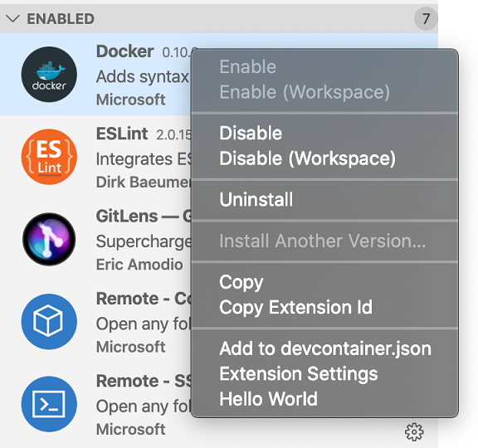The width and height of the screenshot is (478, 448).
Task: Click the Remote Containers cube icon
Action: pos(49,322)
